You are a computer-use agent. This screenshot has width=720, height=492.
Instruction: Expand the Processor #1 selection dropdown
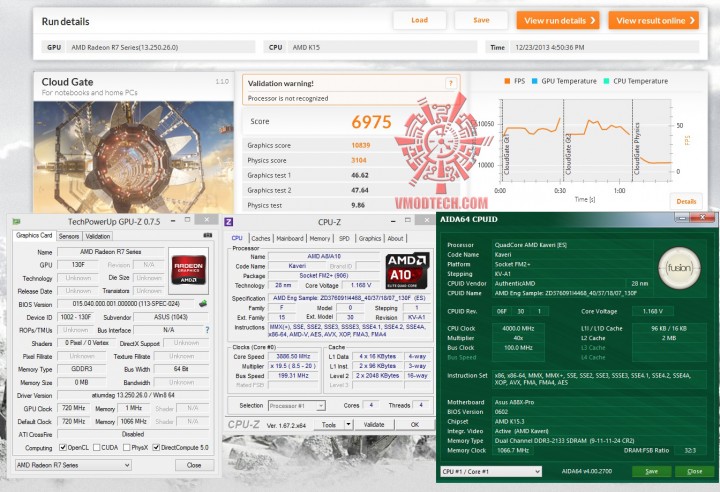tap(297, 406)
